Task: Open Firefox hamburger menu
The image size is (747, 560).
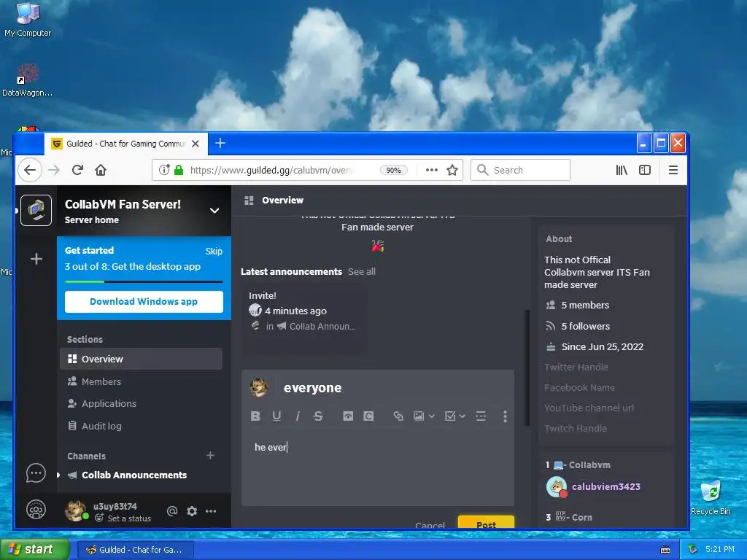Action: coord(673,170)
